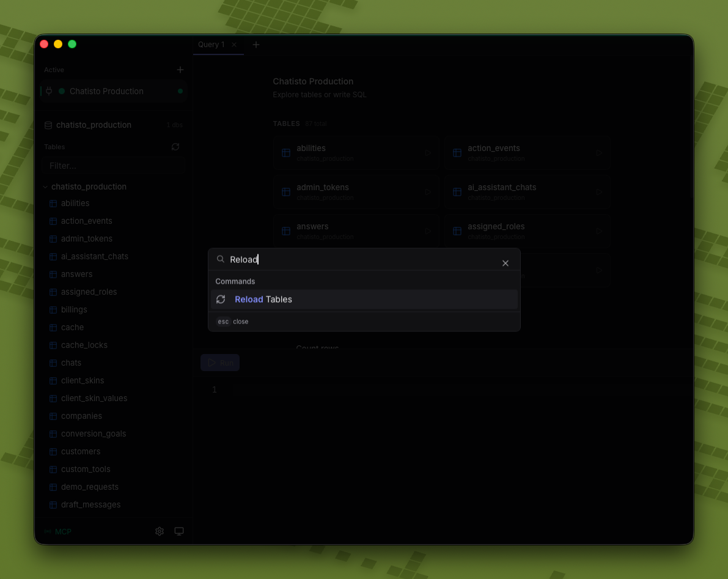Click play arrow on action_events card
This screenshot has width=728, height=579.
pyautogui.click(x=599, y=153)
